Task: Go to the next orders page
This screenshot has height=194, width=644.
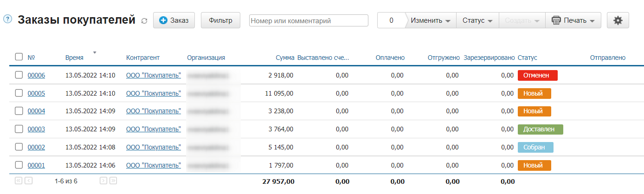Action: click(103, 181)
